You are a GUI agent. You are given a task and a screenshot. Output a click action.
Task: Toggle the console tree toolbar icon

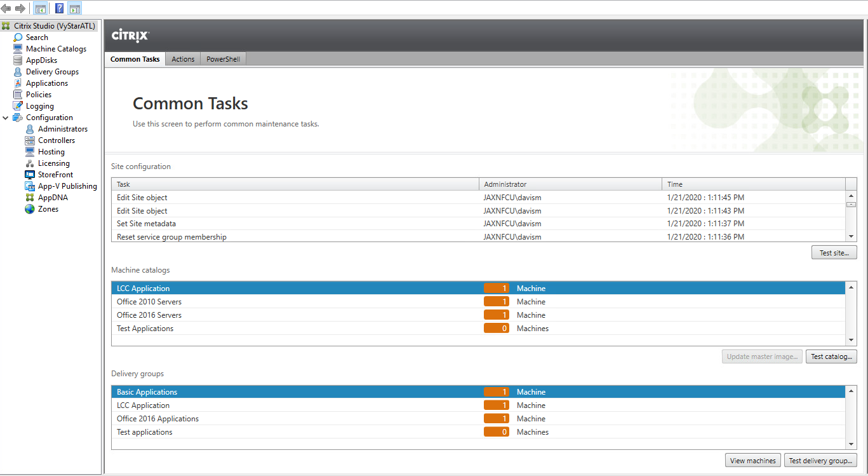[x=40, y=9]
